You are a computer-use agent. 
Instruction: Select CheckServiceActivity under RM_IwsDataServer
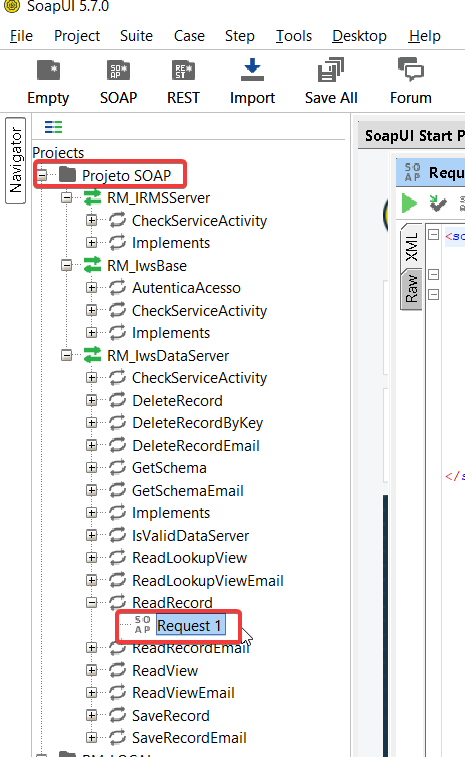tap(199, 378)
